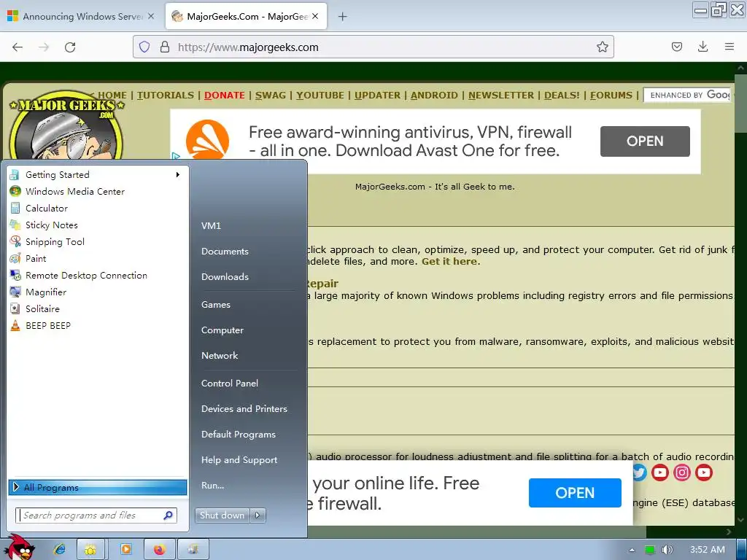Screen dimensions: 747x560
Task: Click the volume speaker tray icon
Action: coord(667,550)
